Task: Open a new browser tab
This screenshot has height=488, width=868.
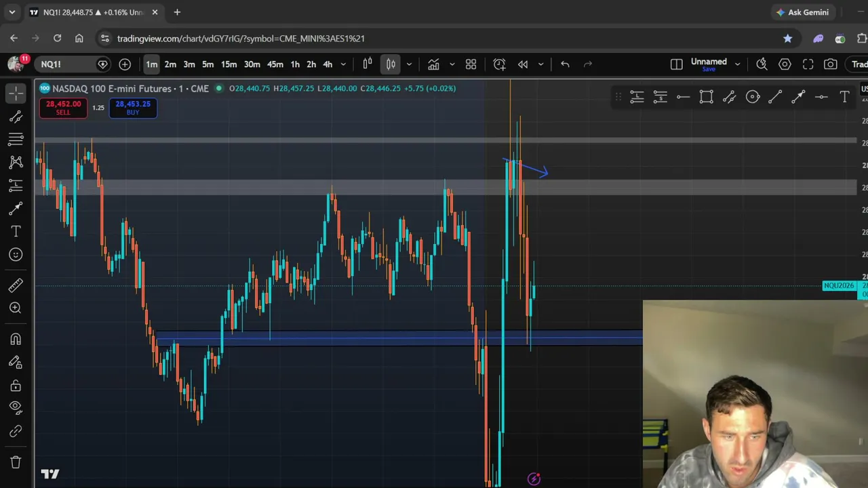Action: point(177,12)
